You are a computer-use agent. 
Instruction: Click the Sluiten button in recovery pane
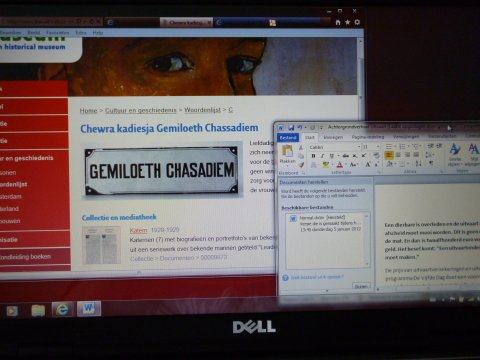pyautogui.click(x=361, y=286)
